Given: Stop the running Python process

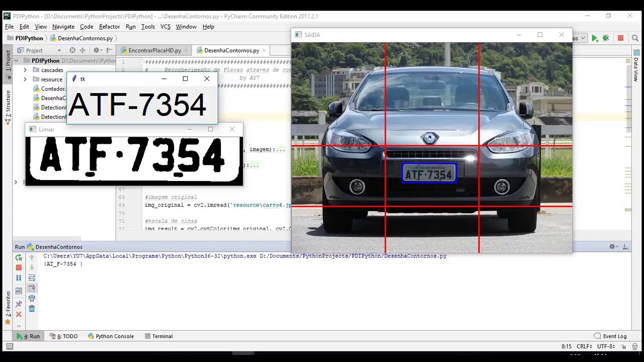Looking at the screenshot, I should (19, 267).
